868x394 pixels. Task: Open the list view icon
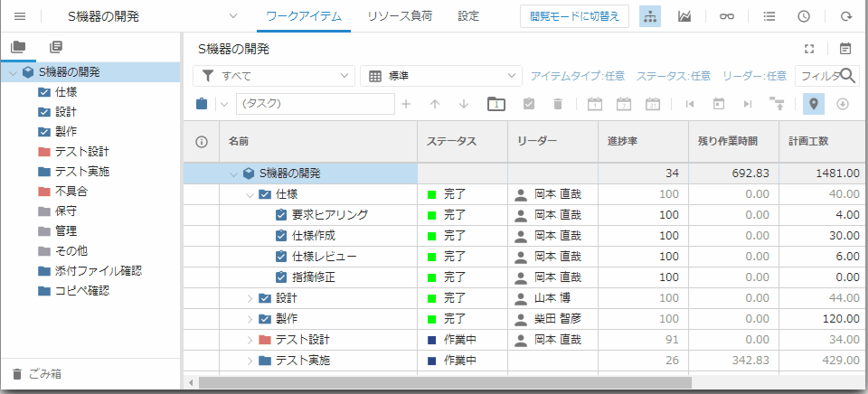[769, 16]
